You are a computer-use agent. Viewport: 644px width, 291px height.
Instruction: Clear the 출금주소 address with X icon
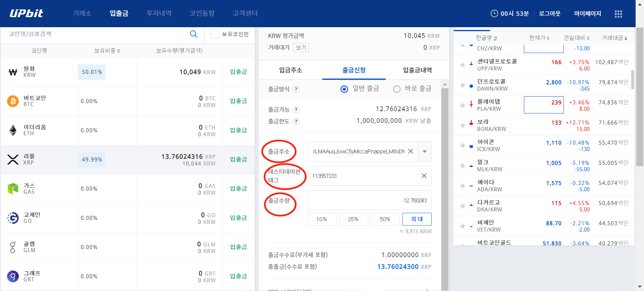click(x=411, y=151)
